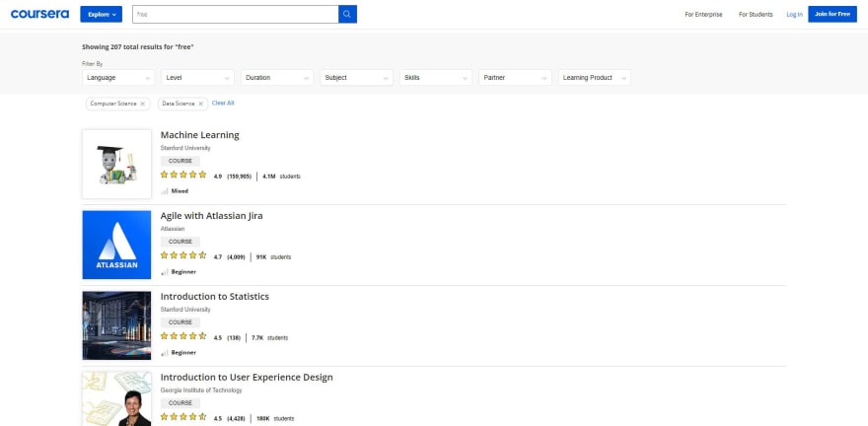Expand the Subject filter dropdown
Screen dimensions: 868x426
(x=356, y=78)
